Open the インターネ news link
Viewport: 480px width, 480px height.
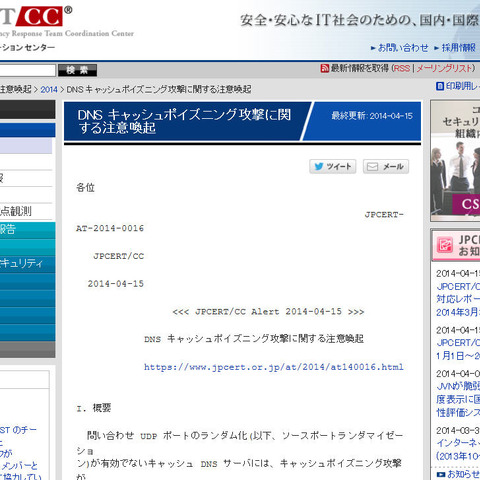click(x=458, y=449)
